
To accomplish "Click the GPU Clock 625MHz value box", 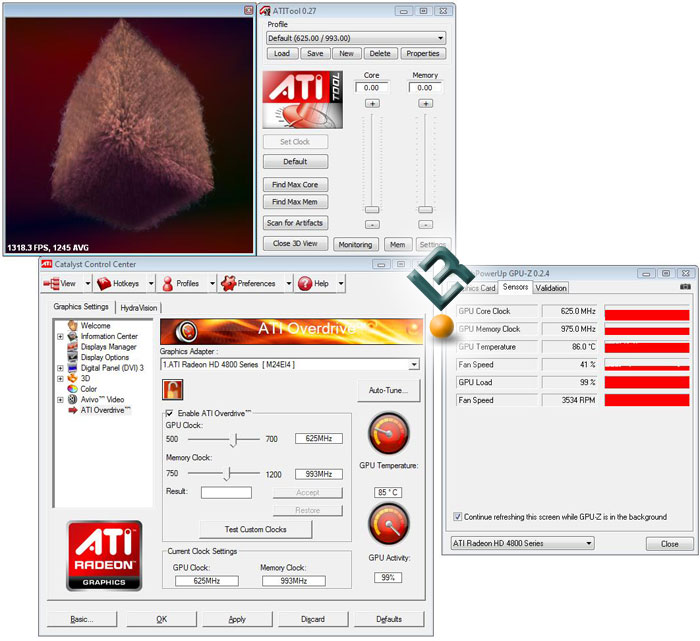I will tap(319, 438).
